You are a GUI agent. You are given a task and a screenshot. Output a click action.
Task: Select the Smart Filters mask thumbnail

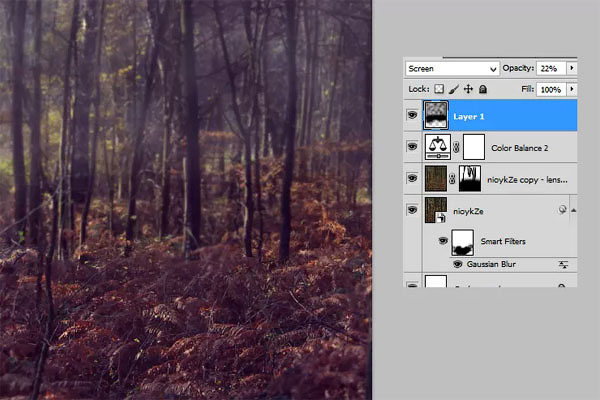[x=463, y=242]
